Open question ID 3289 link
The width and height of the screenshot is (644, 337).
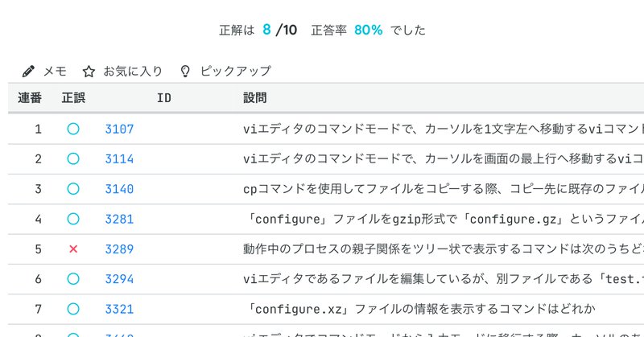click(119, 249)
